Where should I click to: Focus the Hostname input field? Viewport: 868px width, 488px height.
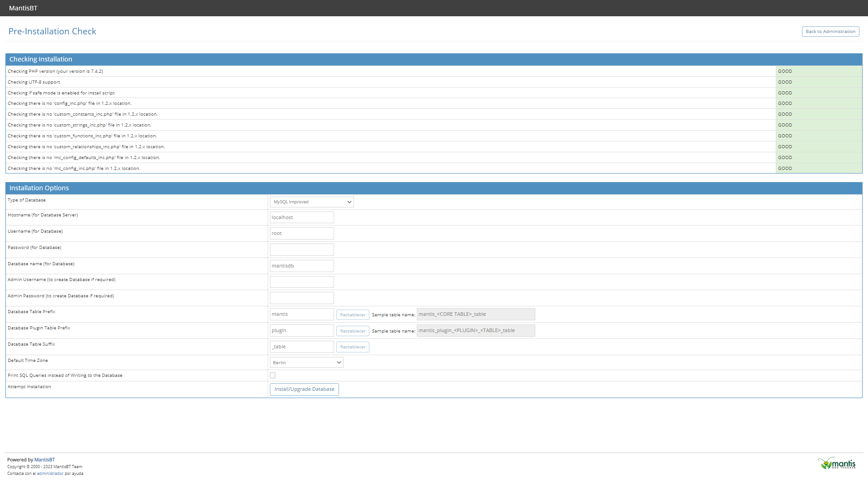(302, 217)
